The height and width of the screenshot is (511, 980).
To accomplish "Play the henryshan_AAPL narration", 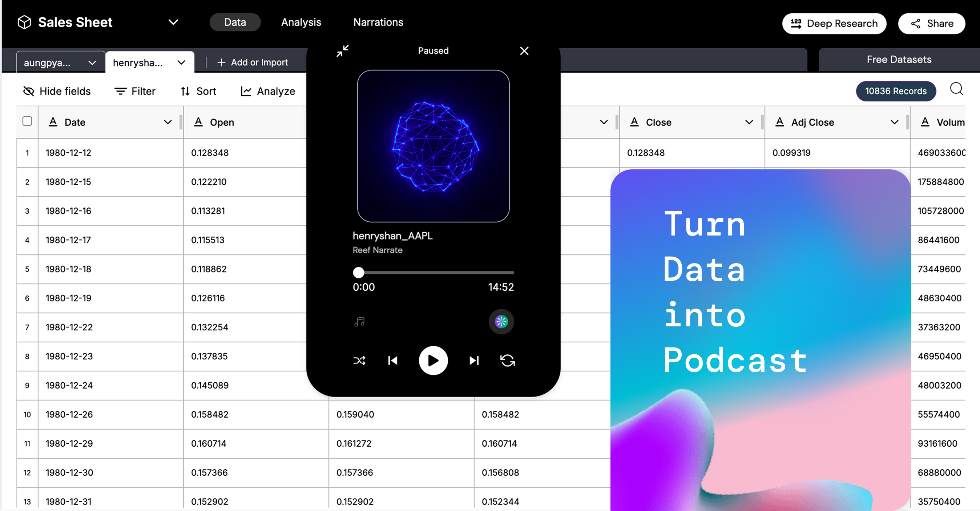I will point(433,360).
